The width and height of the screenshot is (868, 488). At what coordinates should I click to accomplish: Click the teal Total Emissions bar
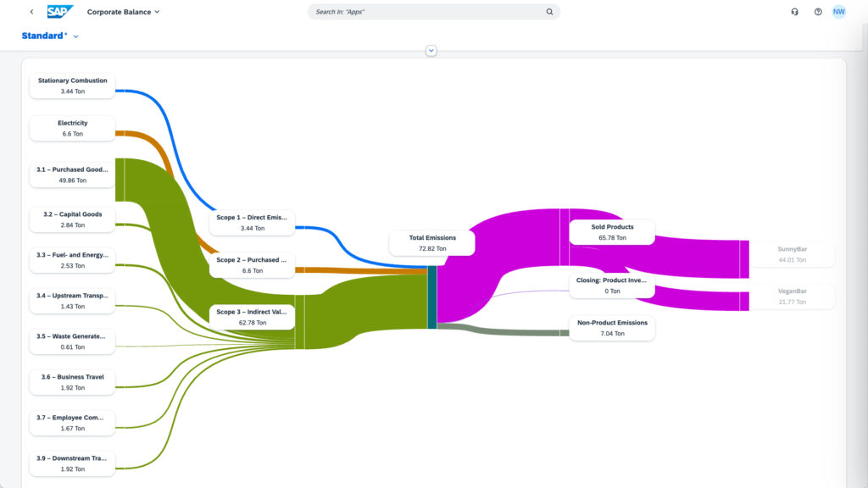(x=432, y=297)
